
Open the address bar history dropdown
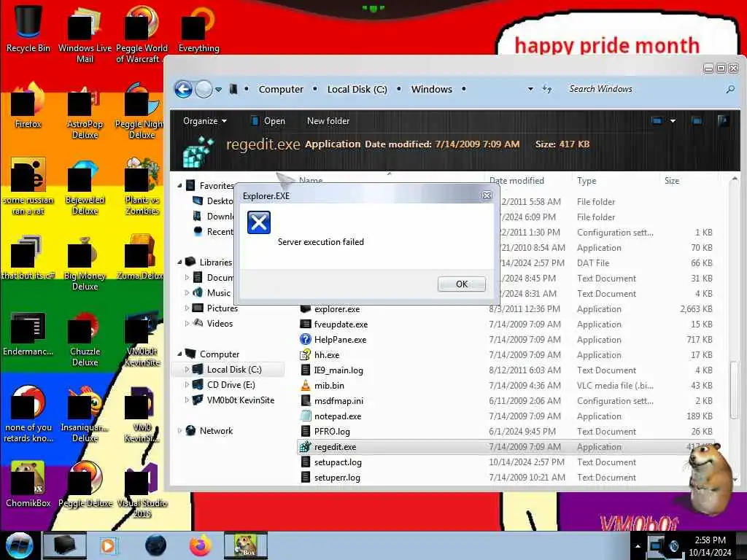[530, 89]
